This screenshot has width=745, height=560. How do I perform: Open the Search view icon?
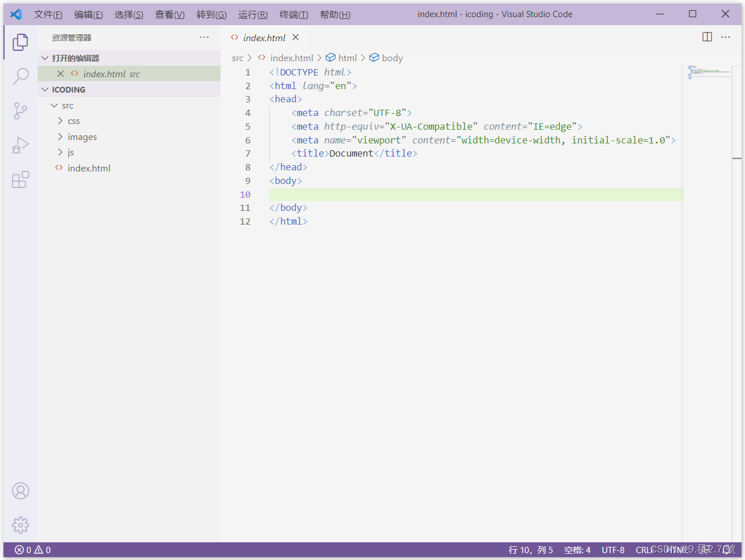21,76
